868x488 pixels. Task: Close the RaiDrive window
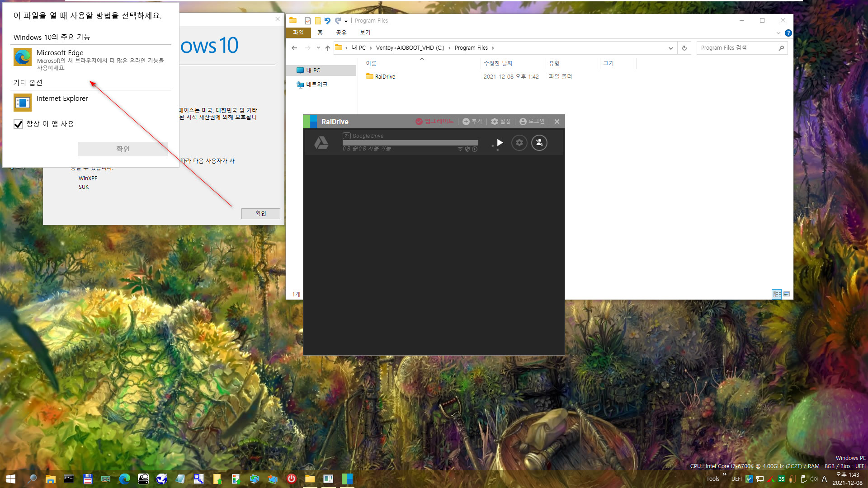[557, 122]
